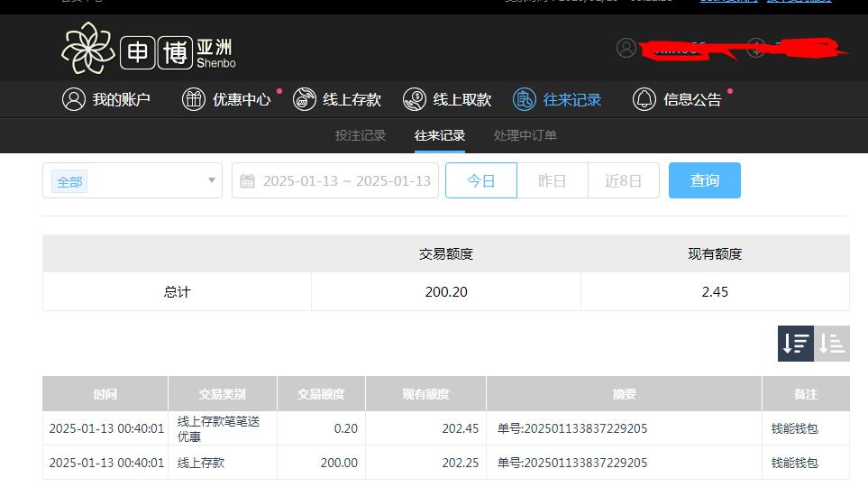Click the 线上存款 deposit icon
Viewport: 868px width, 496px height.
coord(305,99)
